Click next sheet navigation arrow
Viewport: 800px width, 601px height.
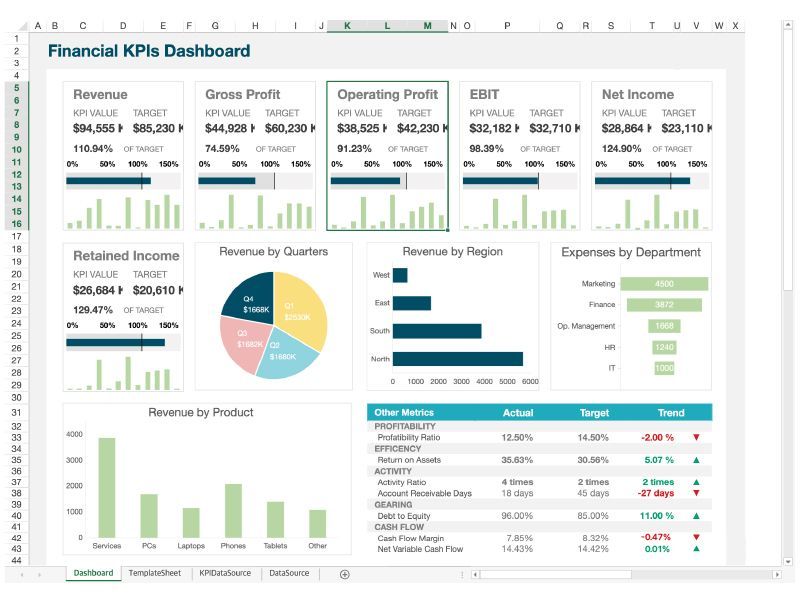39,574
